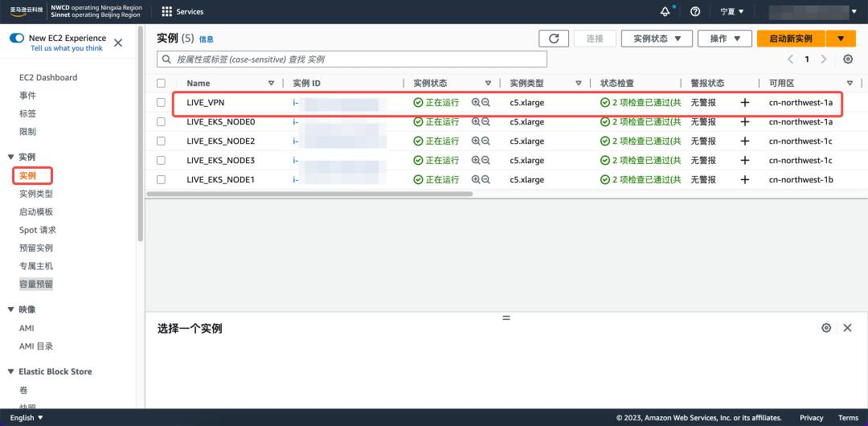Open the details panel settings gear

[x=826, y=328]
